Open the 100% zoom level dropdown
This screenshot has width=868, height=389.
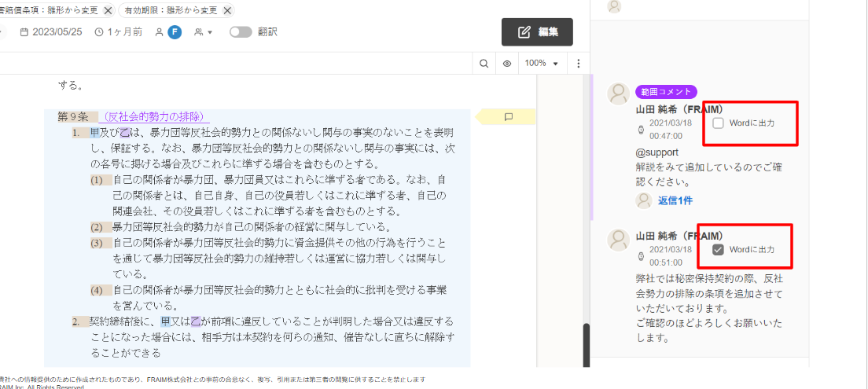(541, 64)
